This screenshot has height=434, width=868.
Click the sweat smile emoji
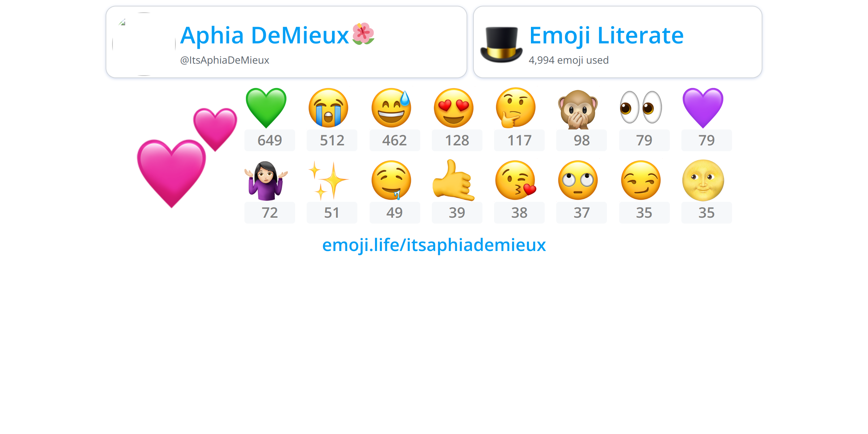coord(391,108)
